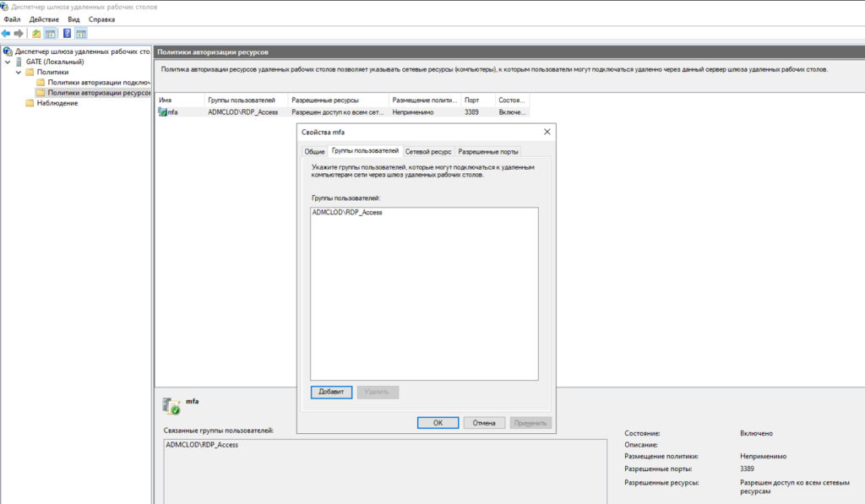Viewport: 865px width, 504px height.
Task: Select ADMCLOD\RDP_Access in dialog group list
Action: pyautogui.click(x=347, y=213)
